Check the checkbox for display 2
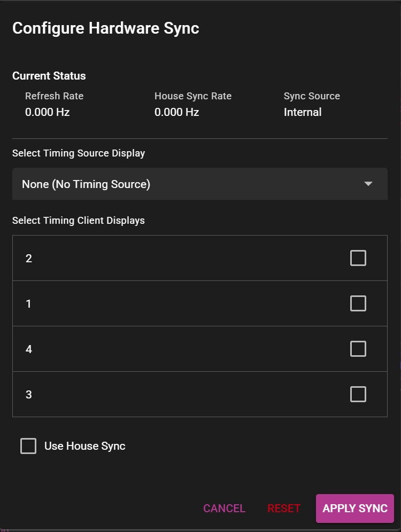Viewport: 401px width, 532px height. click(358, 257)
